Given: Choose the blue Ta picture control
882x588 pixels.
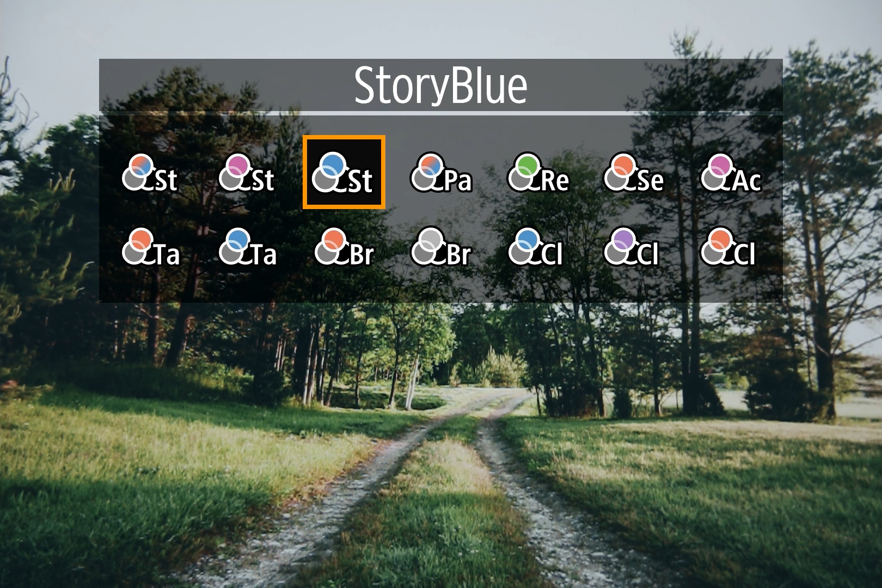Looking at the screenshot, I should [x=247, y=247].
